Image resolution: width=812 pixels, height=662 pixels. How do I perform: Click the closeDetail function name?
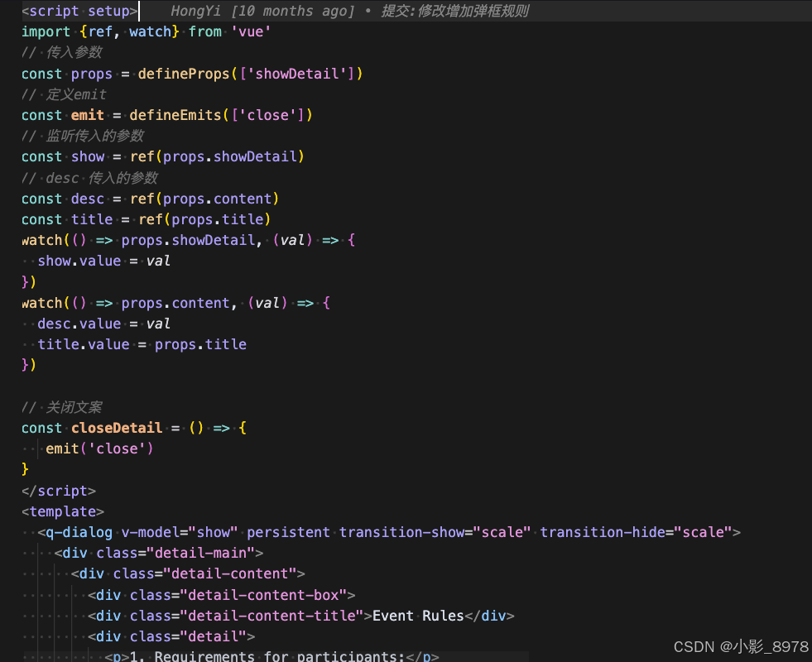[x=116, y=428]
